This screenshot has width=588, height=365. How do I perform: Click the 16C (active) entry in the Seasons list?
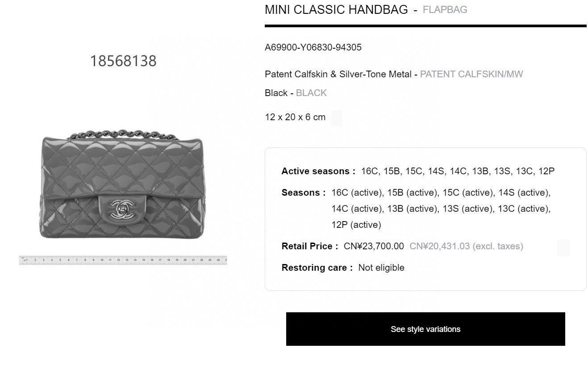(x=357, y=193)
